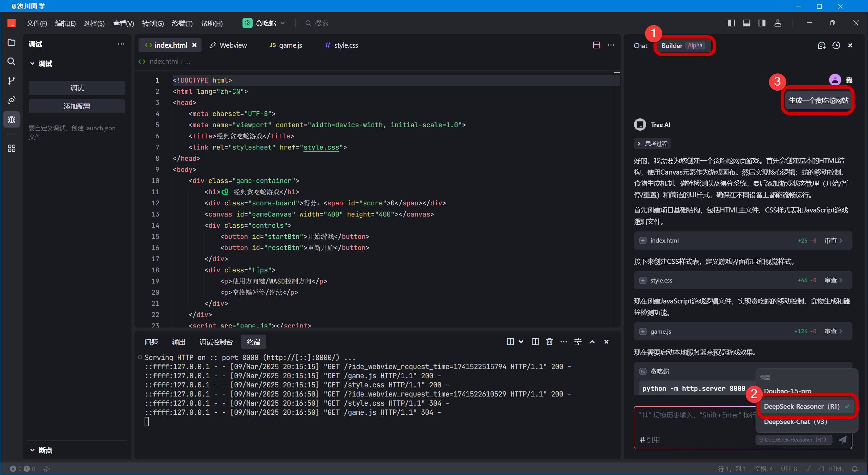Open notifications bell in status bar
The height and width of the screenshot is (475, 868).
coord(855,469)
